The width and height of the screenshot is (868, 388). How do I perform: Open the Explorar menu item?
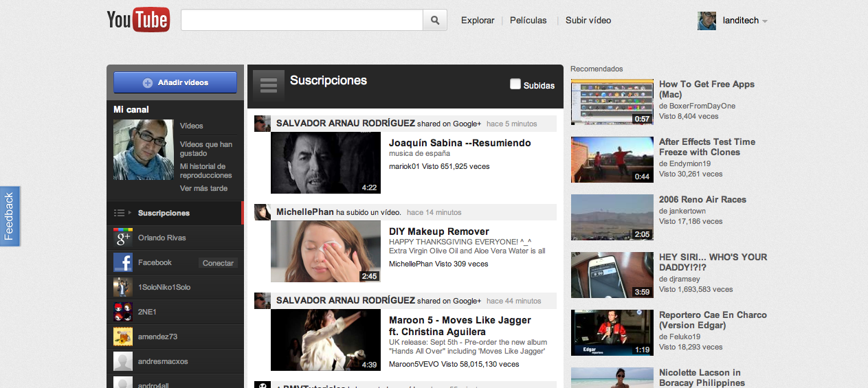pos(478,21)
